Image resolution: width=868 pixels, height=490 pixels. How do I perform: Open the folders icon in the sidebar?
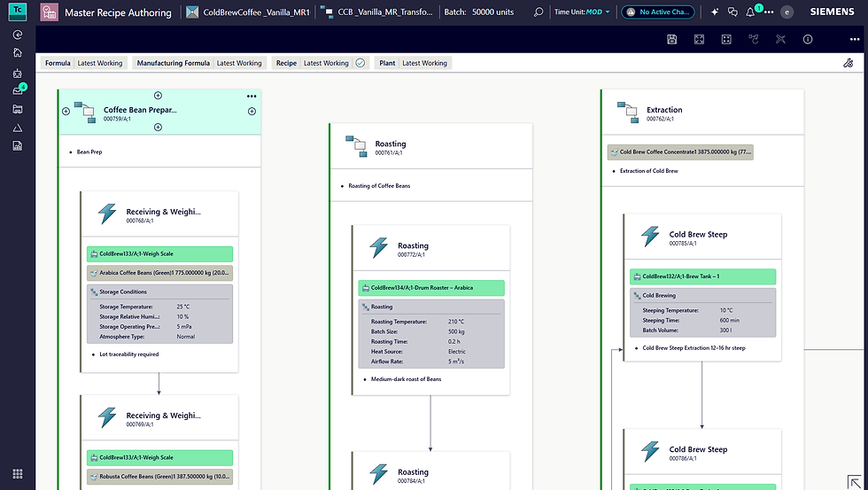18,109
